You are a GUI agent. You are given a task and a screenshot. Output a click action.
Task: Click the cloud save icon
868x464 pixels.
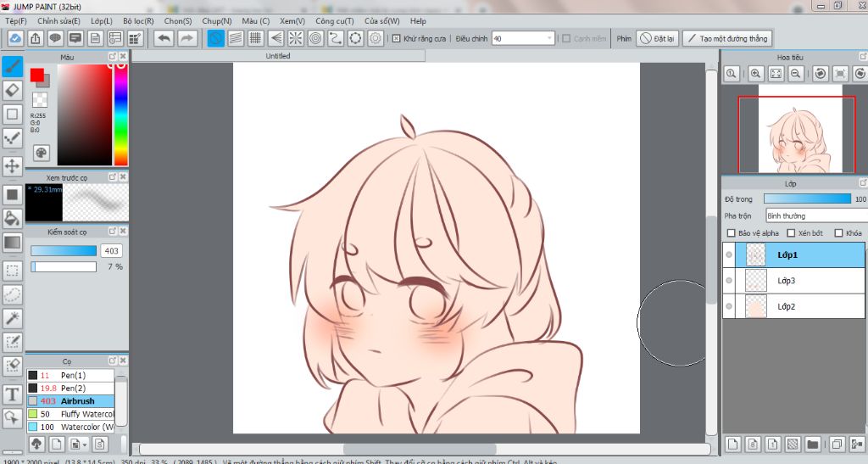tap(15, 38)
